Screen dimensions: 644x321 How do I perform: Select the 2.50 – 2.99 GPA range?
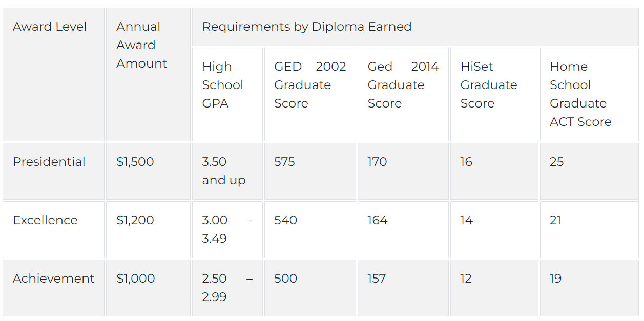coord(227,288)
